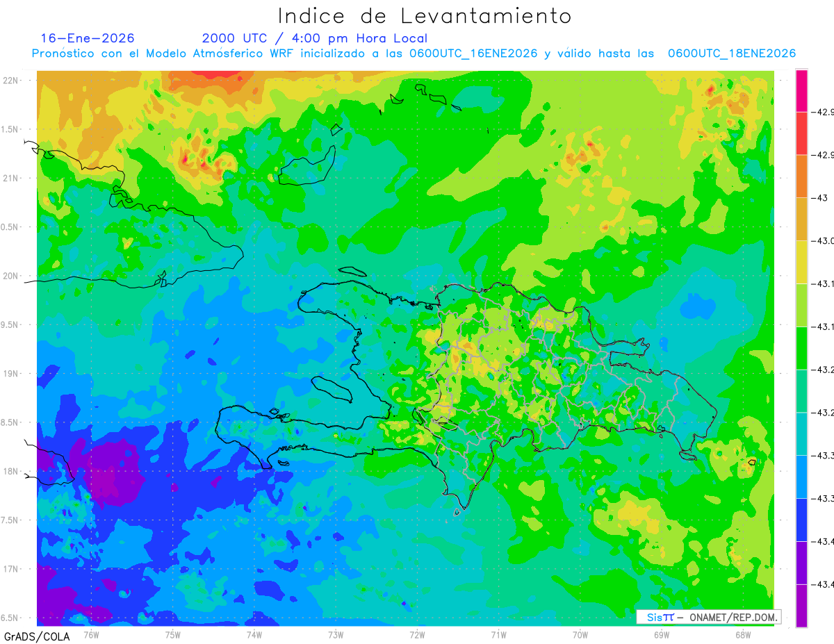Viewport: 834px width, 644px height.
Task: Select the yellow-green band in the color scale
Action: pyautogui.click(x=801, y=305)
